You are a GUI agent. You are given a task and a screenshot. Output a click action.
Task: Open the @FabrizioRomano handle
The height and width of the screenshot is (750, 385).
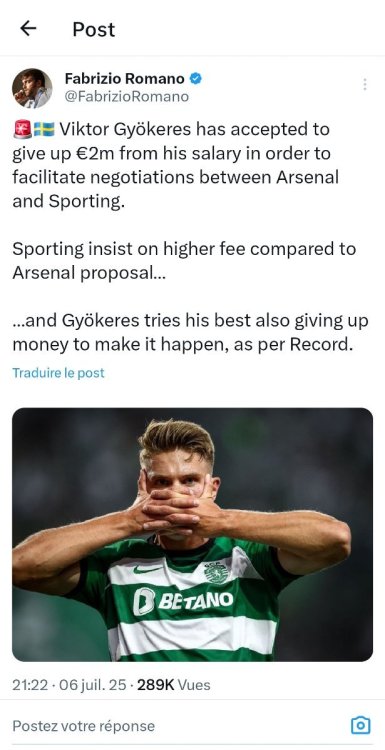[127, 97]
